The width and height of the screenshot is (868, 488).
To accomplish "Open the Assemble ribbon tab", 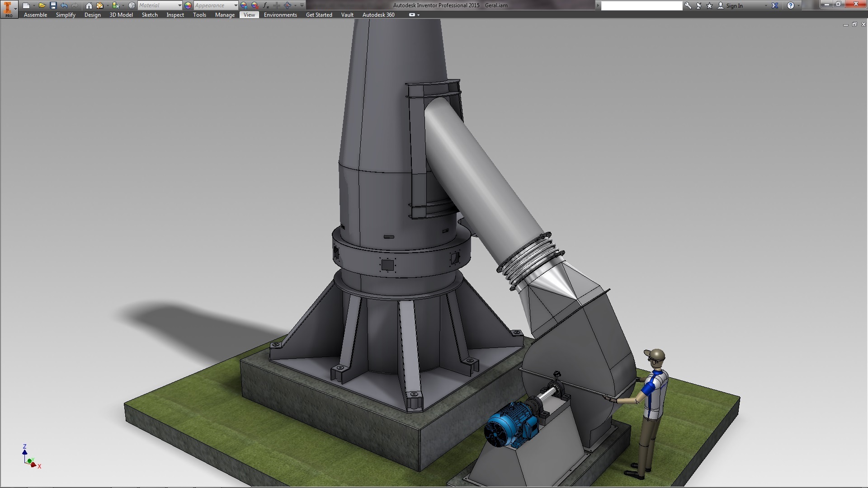I will 35,15.
